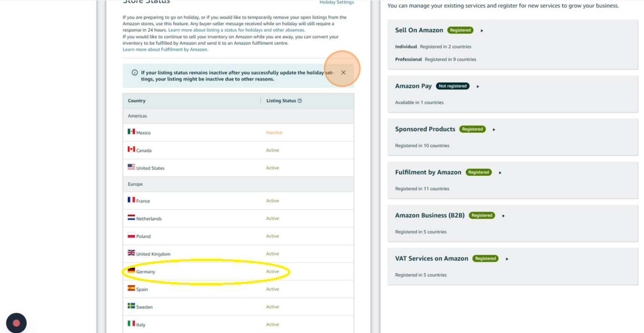Click the red record button icon

(16, 323)
